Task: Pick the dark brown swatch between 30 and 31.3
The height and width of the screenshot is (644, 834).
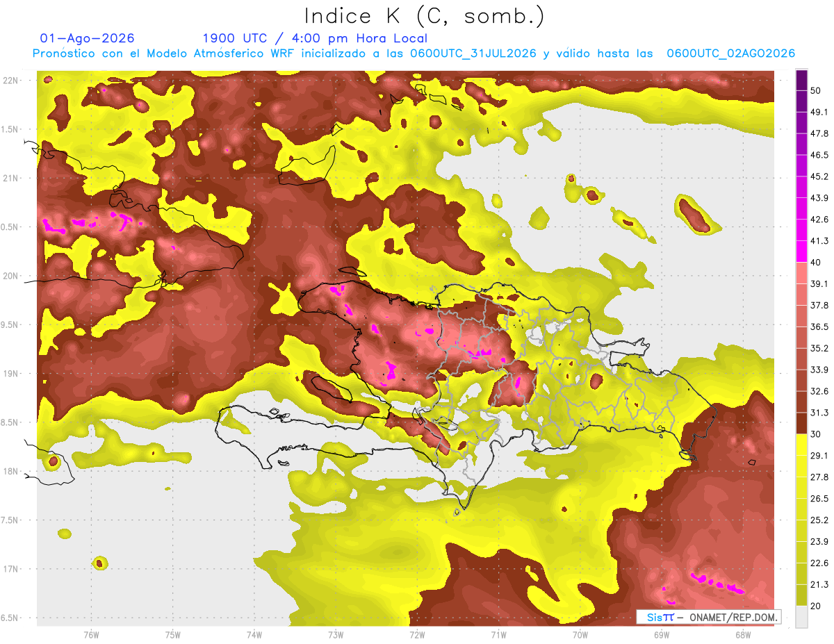Action: 801,423
